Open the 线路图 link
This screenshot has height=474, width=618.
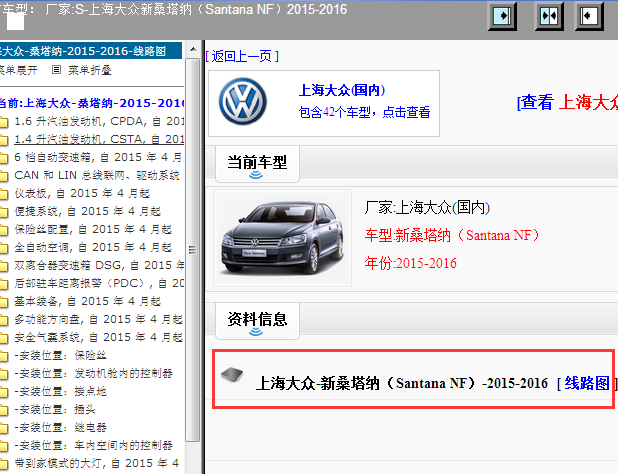click(587, 383)
